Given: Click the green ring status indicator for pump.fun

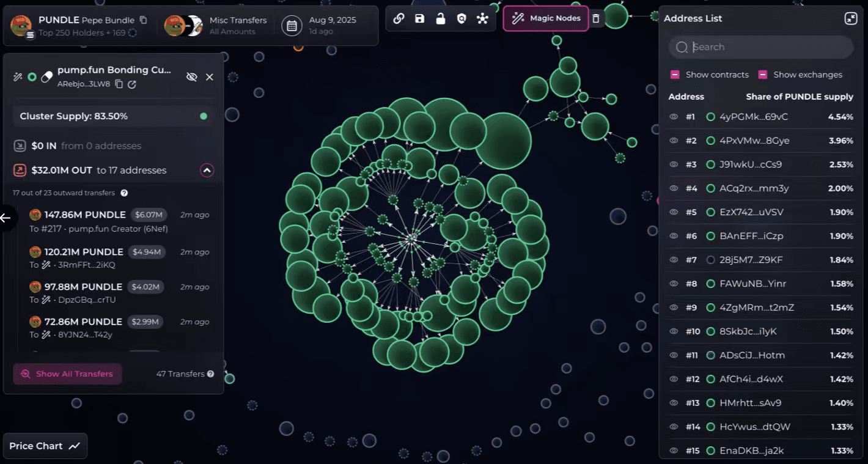Looking at the screenshot, I should pyautogui.click(x=32, y=77).
